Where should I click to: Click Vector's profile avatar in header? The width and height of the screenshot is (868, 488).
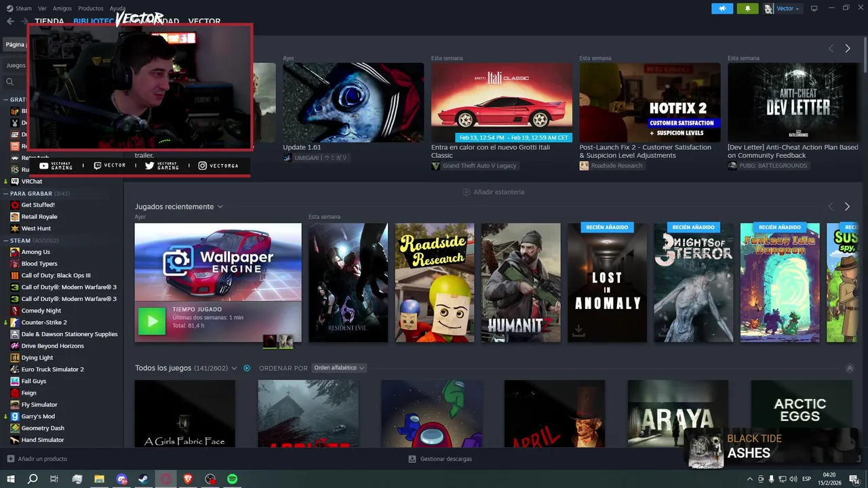click(x=768, y=8)
